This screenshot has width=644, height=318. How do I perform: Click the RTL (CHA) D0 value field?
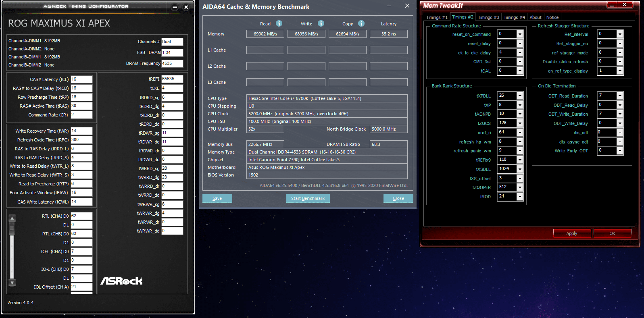(81, 216)
